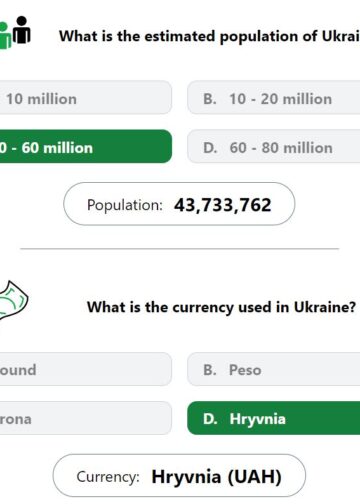Choose the highlighted D. Hryvnia answer

(274, 418)
